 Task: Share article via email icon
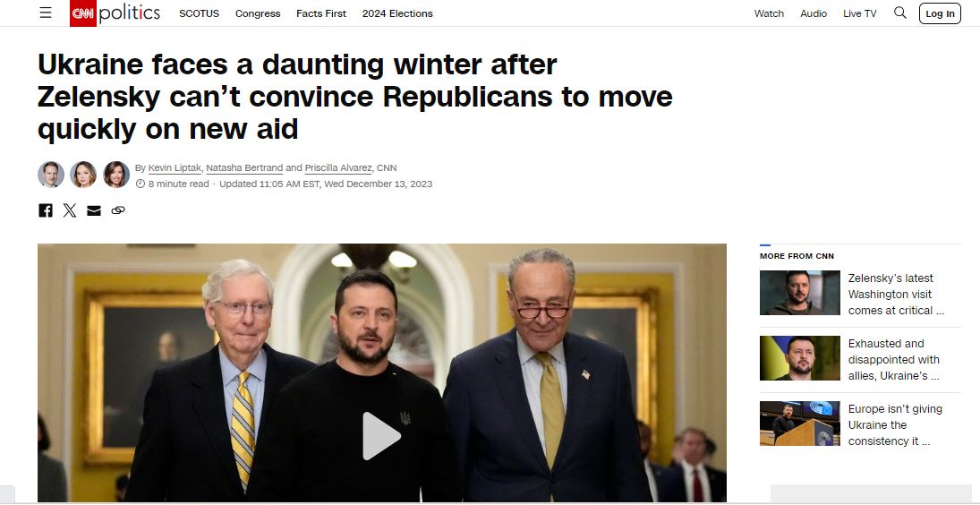pos(94,210)
